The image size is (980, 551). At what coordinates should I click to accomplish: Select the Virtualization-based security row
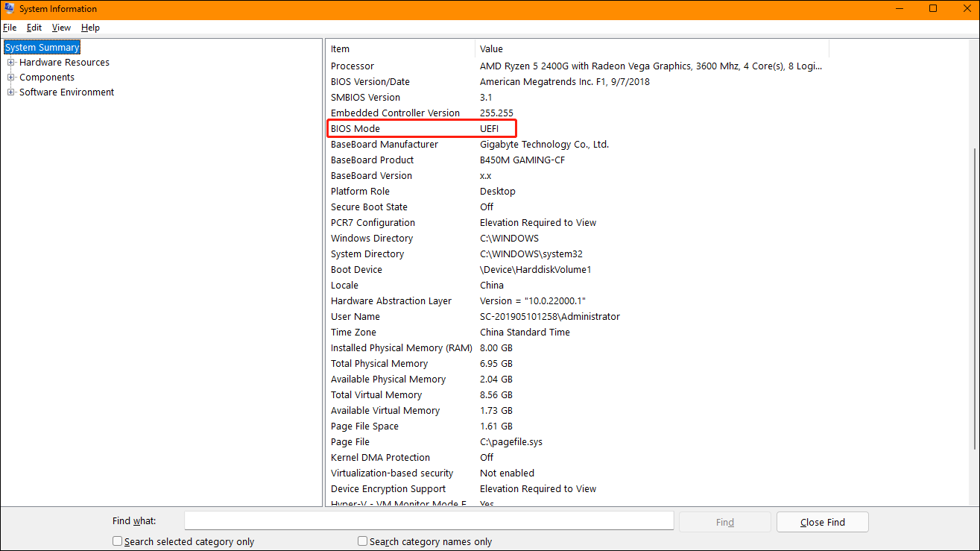click(578, 473)
